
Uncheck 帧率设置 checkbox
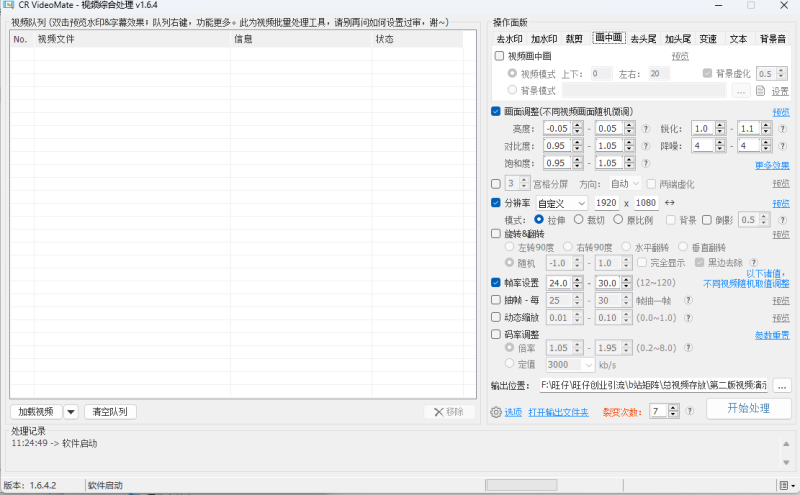(495, 282)
